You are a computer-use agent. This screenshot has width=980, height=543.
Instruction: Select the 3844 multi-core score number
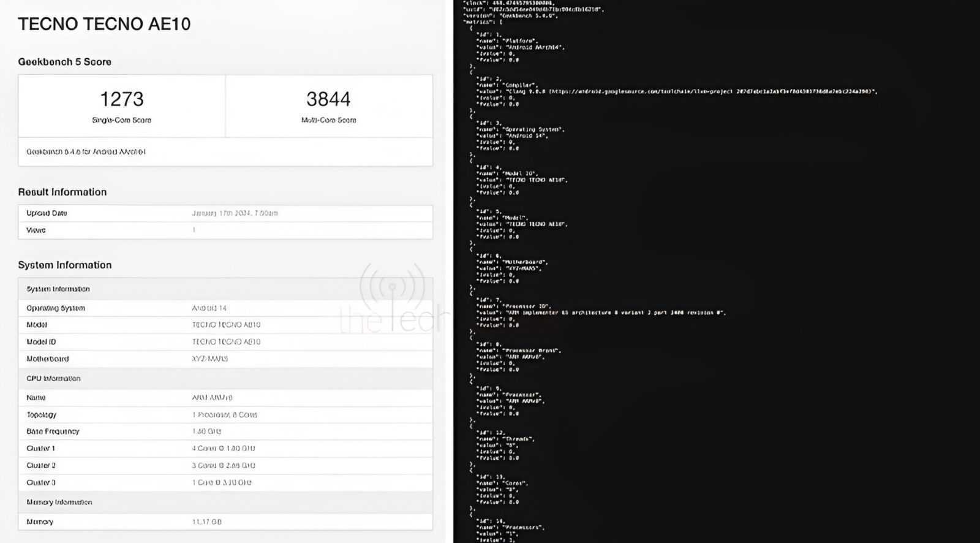pyautogui.click(x=328, y=99)
